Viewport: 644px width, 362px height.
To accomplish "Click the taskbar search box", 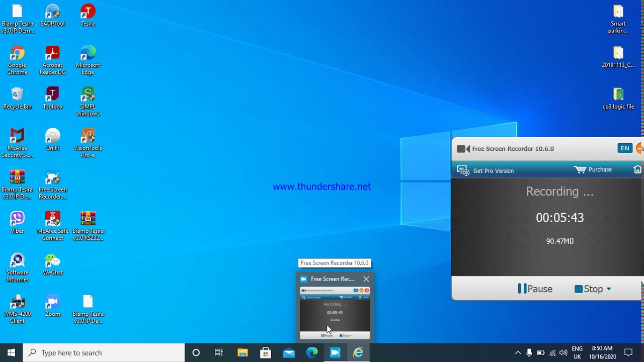I will point(104,352).
